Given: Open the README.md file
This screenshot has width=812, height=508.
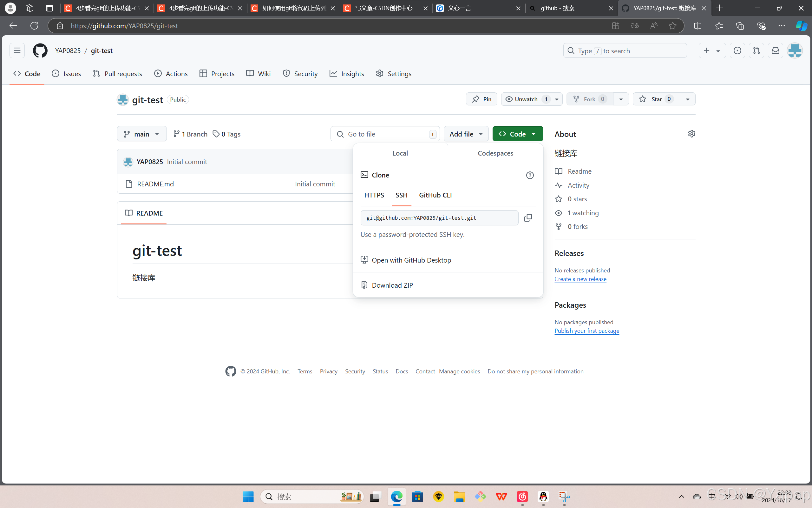Looking at the screenshot, I should [155, 184].
